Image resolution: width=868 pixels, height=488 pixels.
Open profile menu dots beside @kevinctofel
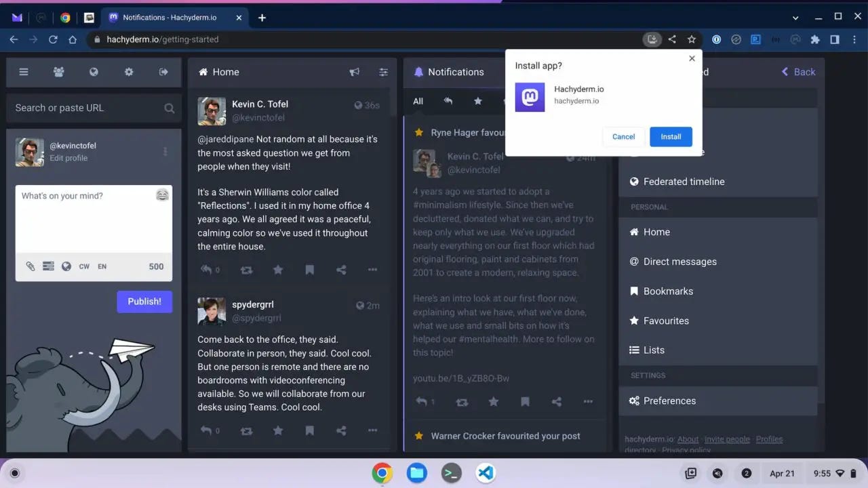165,152
